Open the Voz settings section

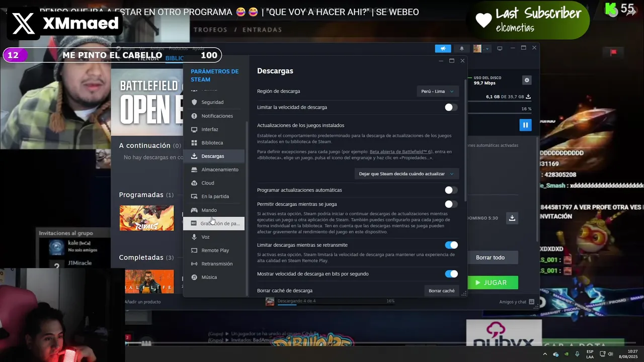click(214, 237)
